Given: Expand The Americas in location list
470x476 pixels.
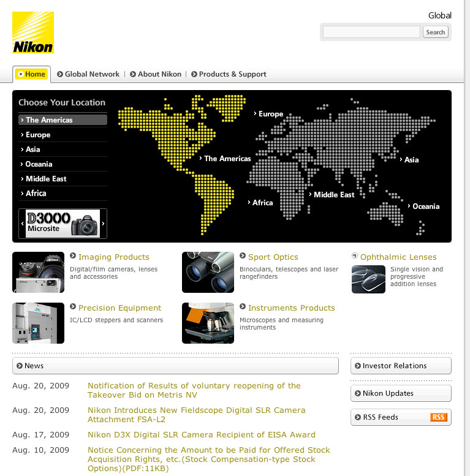Looking at the screenshot, I should tap(63, 120).
